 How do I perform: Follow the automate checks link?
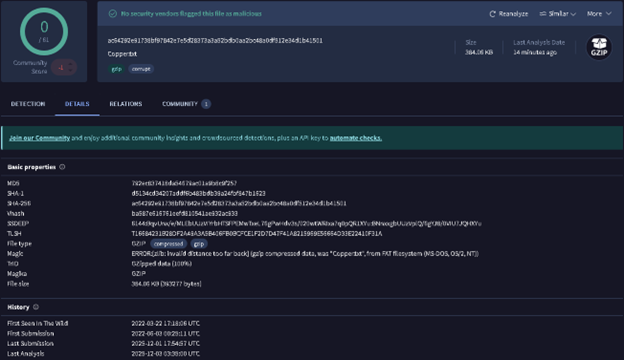pyautogui.click(x=356, y=138)
